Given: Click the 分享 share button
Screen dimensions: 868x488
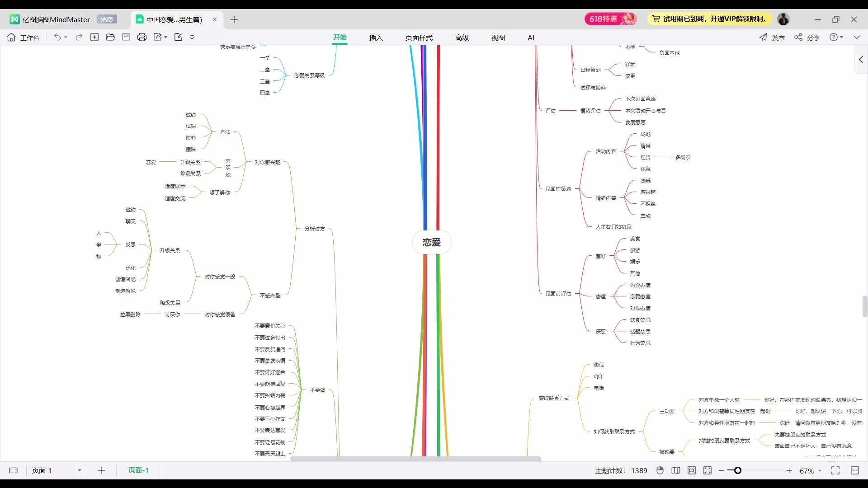Looking at the screenshot, I should [x=807, y=38].
